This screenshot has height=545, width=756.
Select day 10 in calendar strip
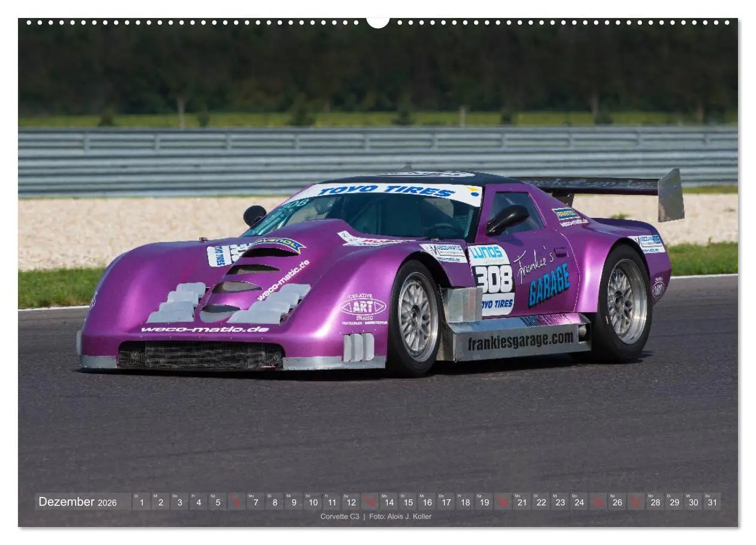point(313,502)
